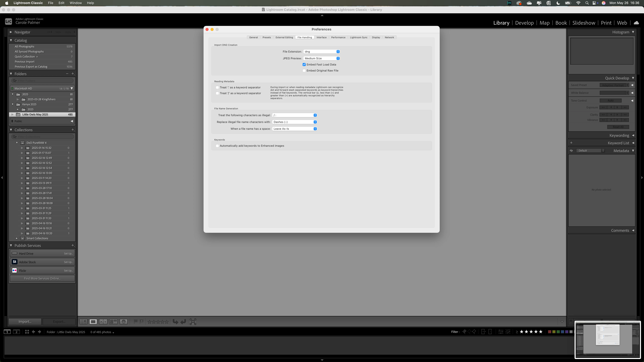The height and width of the screenshot is (362, 644).
Task: Enable Embed Original Raw File checkbox
Action: pyautogui.click(x=304, y=70)
